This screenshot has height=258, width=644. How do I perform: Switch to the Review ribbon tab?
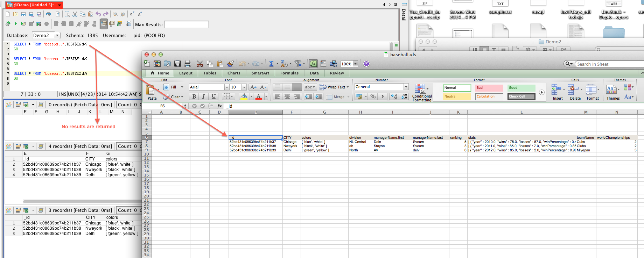click(337, 73)
